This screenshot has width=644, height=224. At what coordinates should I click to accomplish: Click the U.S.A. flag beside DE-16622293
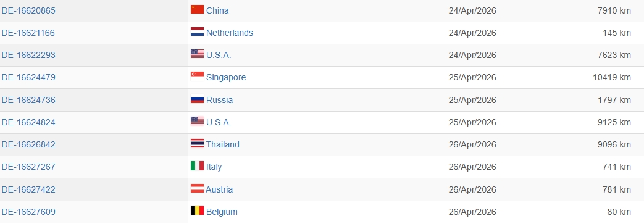[x=197, y=54]
